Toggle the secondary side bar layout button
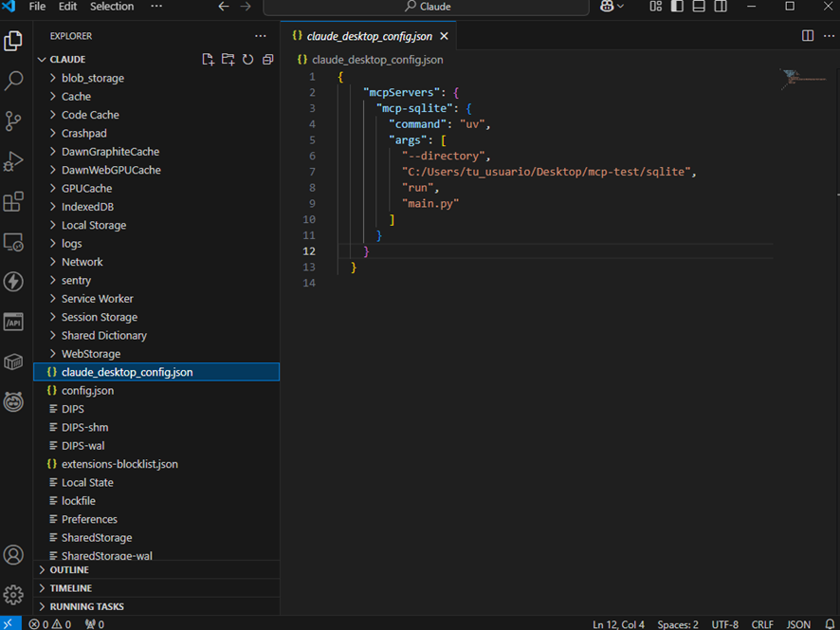840x630 pixels. click(x=721, y=7)
